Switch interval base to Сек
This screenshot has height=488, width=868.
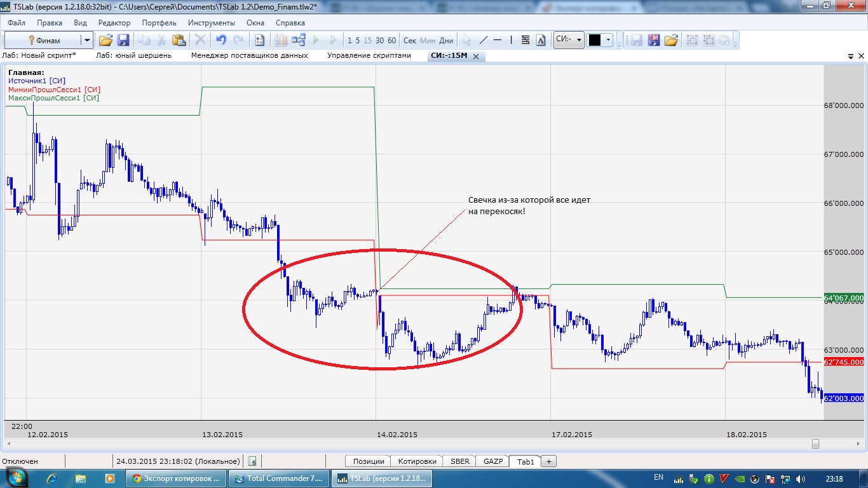coord(410,40)
